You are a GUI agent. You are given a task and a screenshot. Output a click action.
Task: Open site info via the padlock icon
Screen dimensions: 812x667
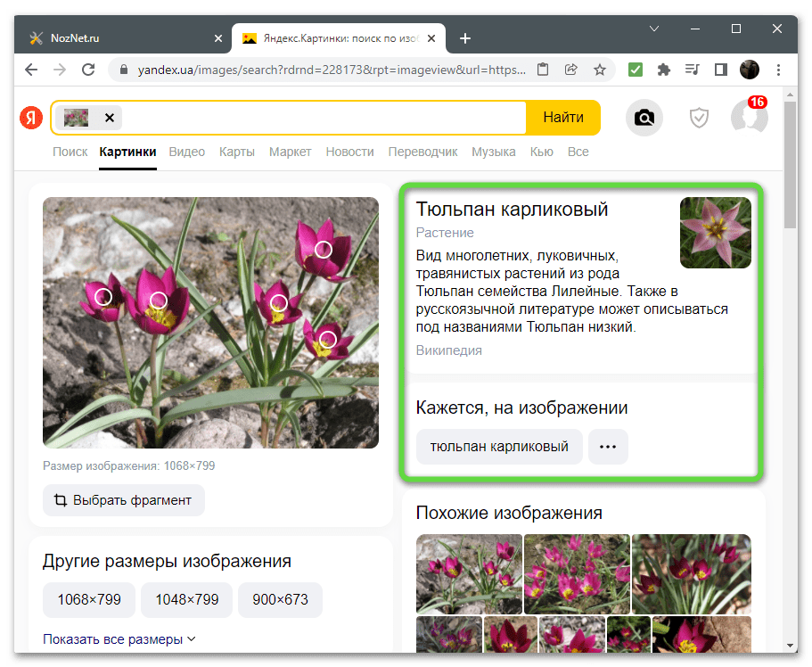coord(124,70)
